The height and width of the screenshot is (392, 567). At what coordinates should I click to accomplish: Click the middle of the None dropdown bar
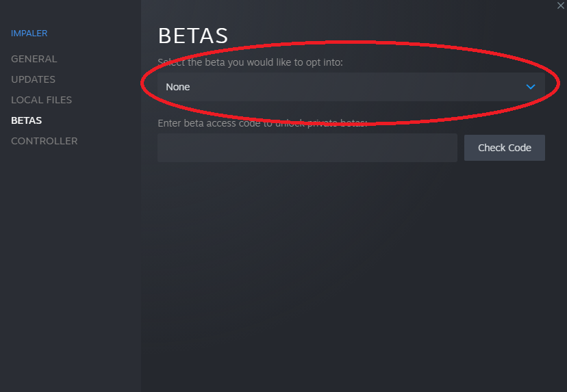point(351,87)
